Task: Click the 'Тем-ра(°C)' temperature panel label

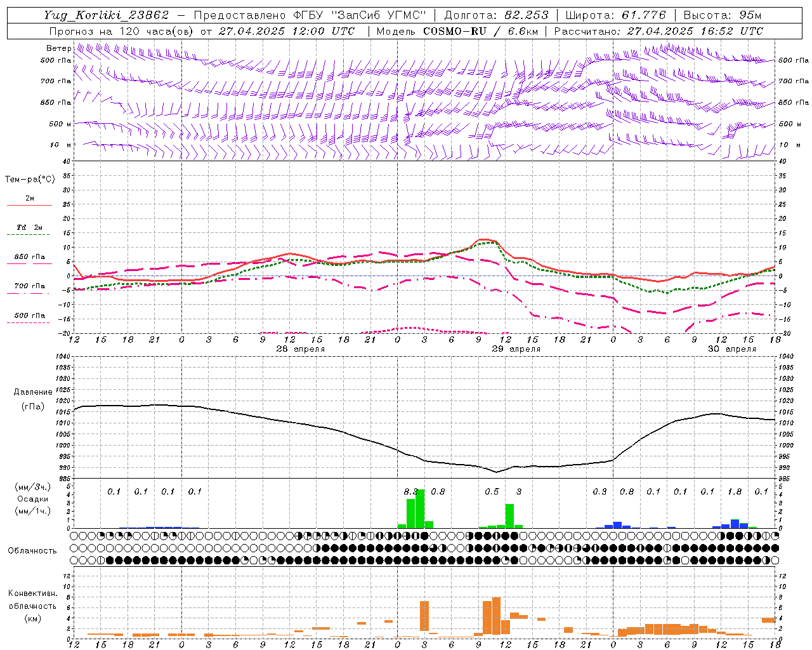Action: [30, 180]
